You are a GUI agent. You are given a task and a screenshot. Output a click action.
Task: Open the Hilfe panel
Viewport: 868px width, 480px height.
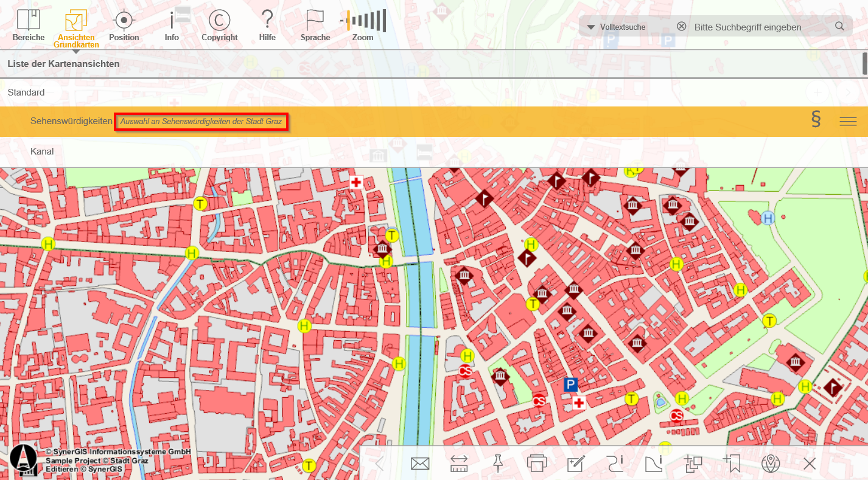267,24
